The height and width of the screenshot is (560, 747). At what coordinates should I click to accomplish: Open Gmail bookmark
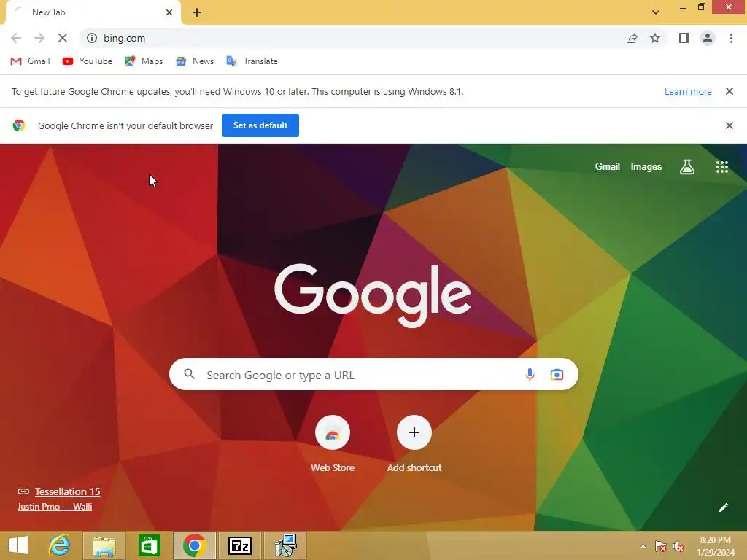[x=30, y=61]
